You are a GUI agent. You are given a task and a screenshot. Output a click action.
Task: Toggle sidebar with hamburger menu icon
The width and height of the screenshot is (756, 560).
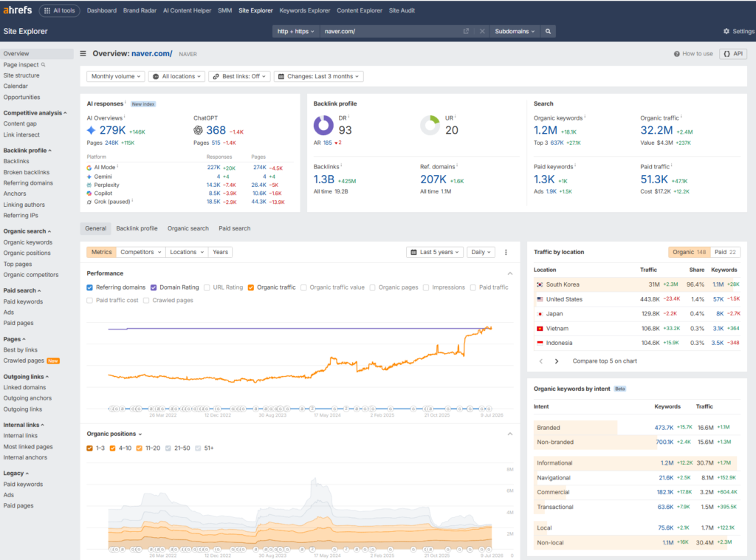pyautogui.click(x=83, y=53)
